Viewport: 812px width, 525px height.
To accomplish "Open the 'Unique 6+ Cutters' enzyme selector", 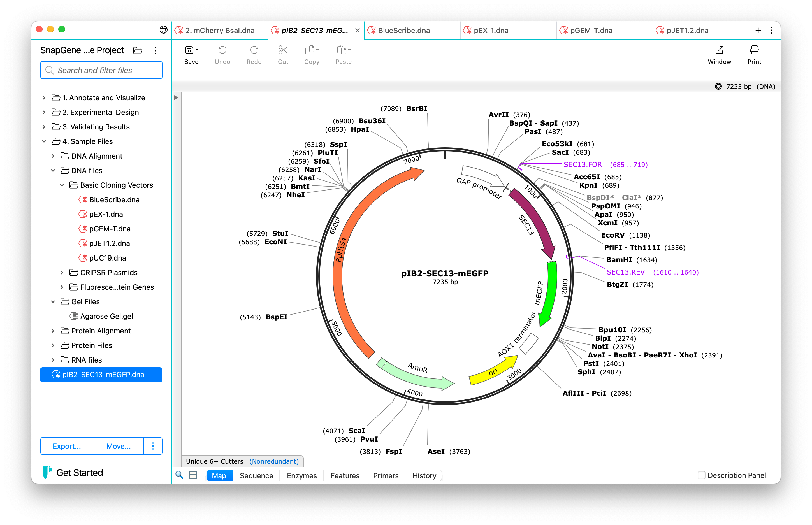I will coord(214,461).
